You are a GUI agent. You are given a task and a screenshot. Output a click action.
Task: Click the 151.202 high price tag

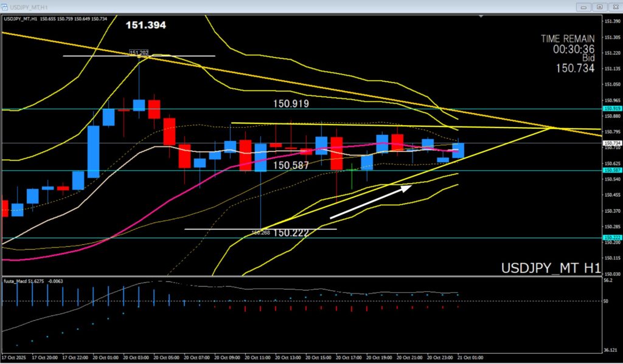coord(139,52)
